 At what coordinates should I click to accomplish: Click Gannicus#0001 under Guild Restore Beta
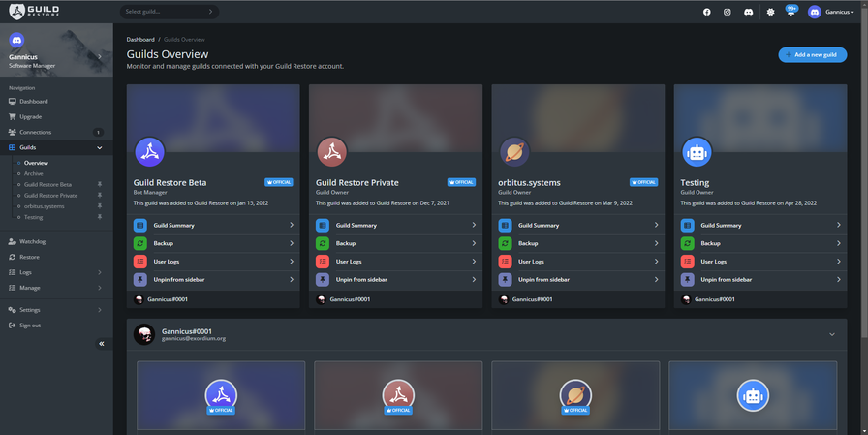coord(168,299)
